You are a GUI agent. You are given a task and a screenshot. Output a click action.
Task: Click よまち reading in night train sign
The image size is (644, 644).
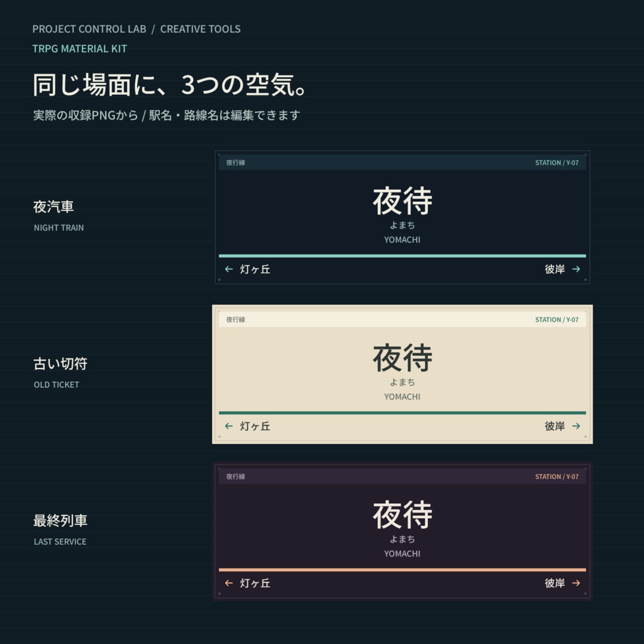tap(402, 225)
